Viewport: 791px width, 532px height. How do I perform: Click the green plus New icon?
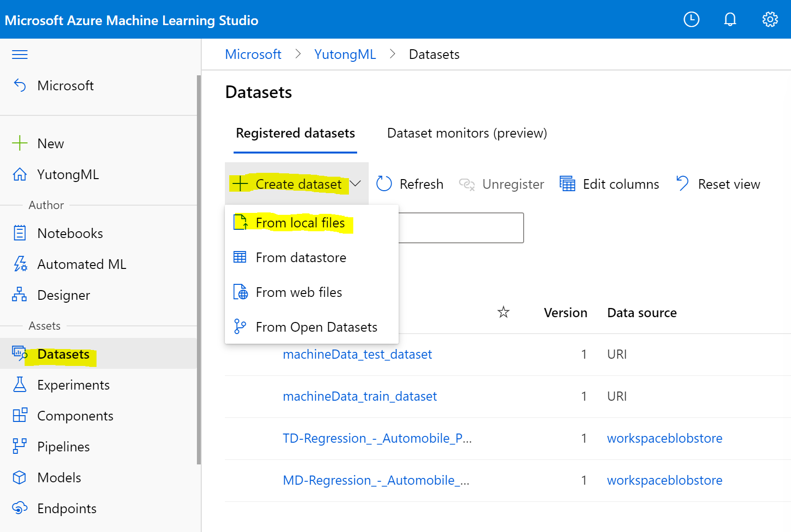click(20, 143)
